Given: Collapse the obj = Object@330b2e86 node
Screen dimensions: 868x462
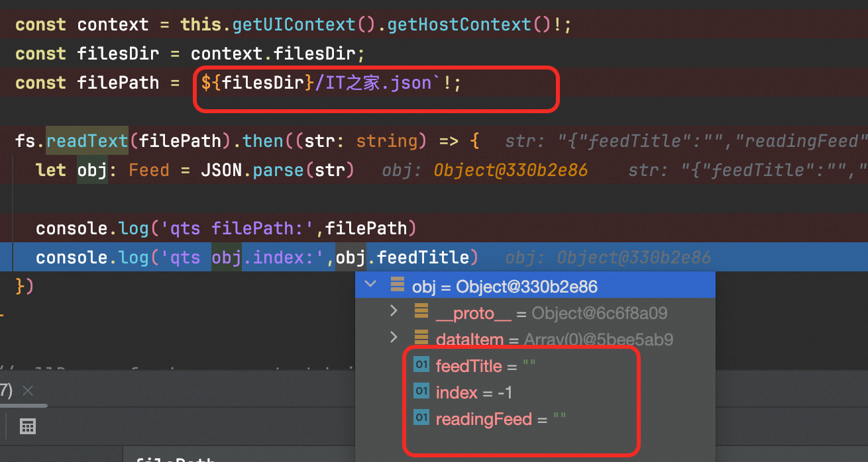Looking at the screenshot, I should pos(370,285).
